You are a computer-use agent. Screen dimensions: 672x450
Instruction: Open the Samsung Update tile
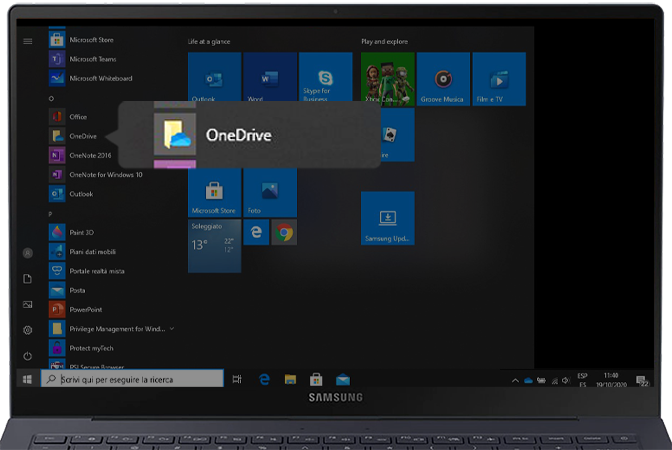[388, 218]
